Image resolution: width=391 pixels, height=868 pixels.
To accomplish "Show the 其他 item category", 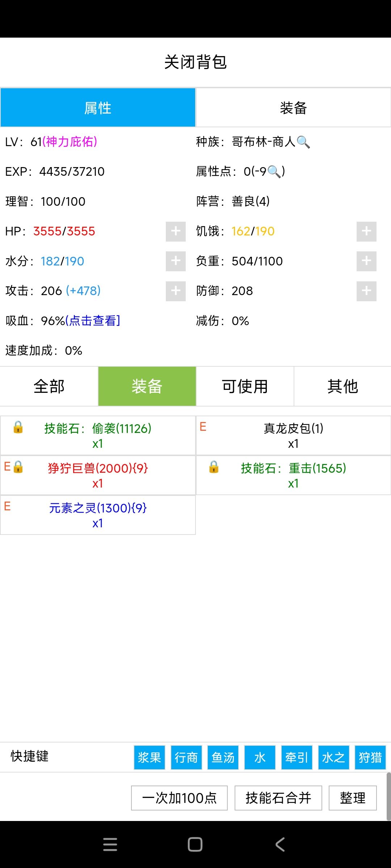I will pos(342,386).
